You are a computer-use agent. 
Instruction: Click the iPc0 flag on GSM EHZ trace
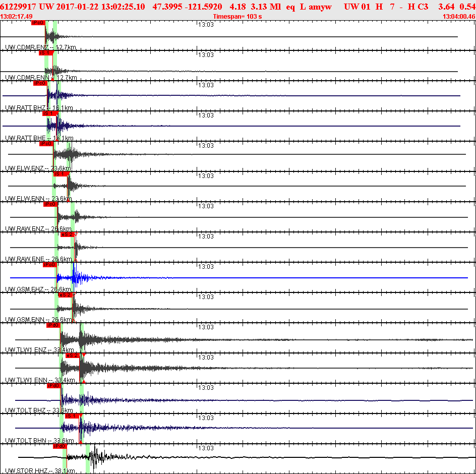[50, 265]
